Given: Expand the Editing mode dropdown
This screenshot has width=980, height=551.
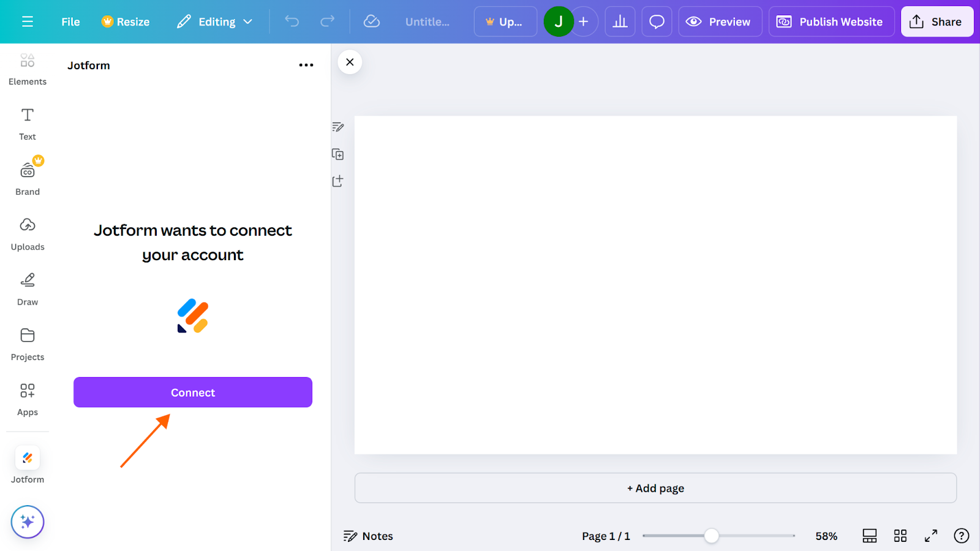Looking at the screenshot, I should pyautogui.click(x=214, y=21).
